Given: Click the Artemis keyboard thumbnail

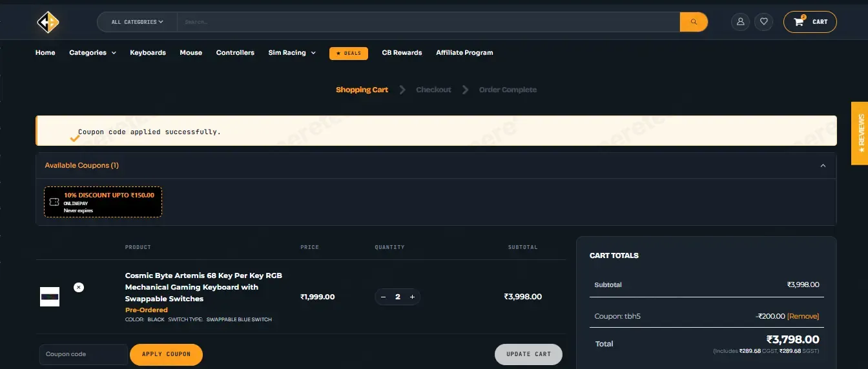Looking at the screenshot, I should pos(50,297).
